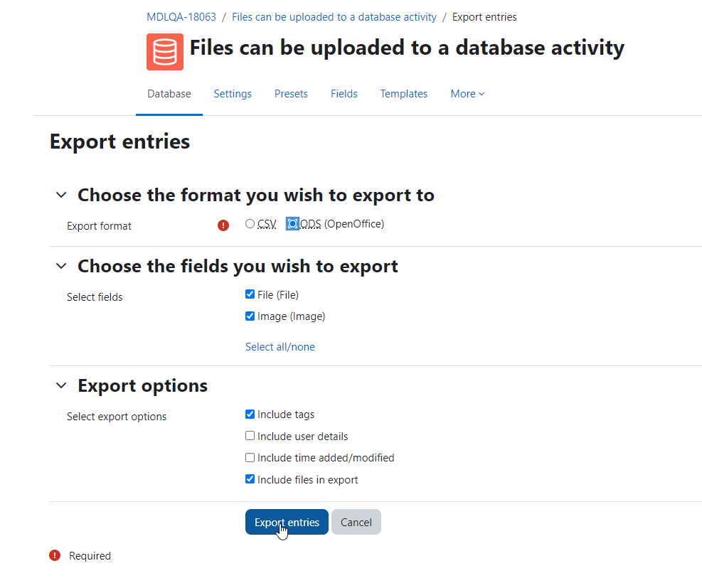Viewport: 702px width, 588px height.
Task: Disable the Include tags option
Action: pos(250,415)
